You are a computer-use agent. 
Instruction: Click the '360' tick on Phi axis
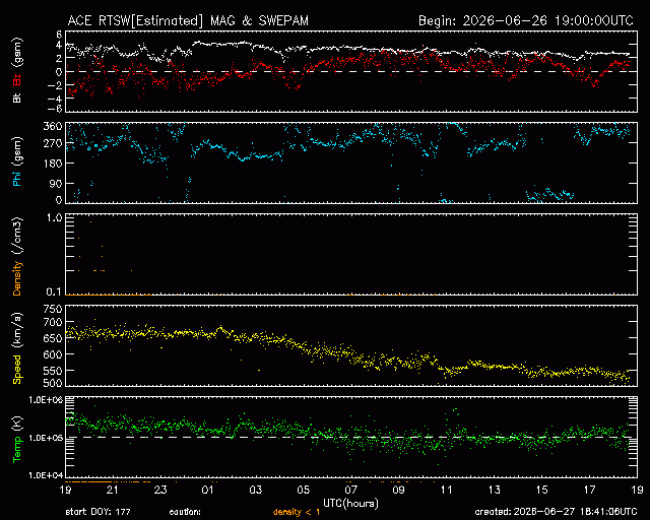pyautogui.click(x=53, y=126)
